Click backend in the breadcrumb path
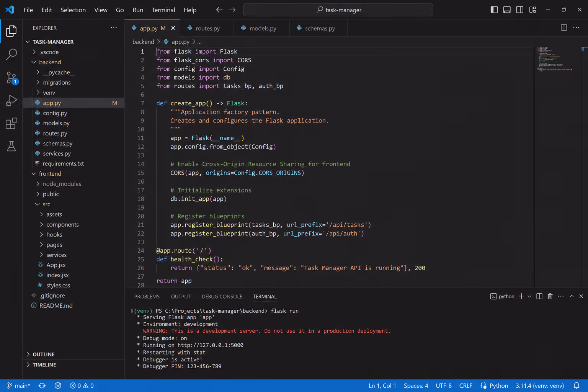This screenshot has width=588, height=392. tap(143, 42)
